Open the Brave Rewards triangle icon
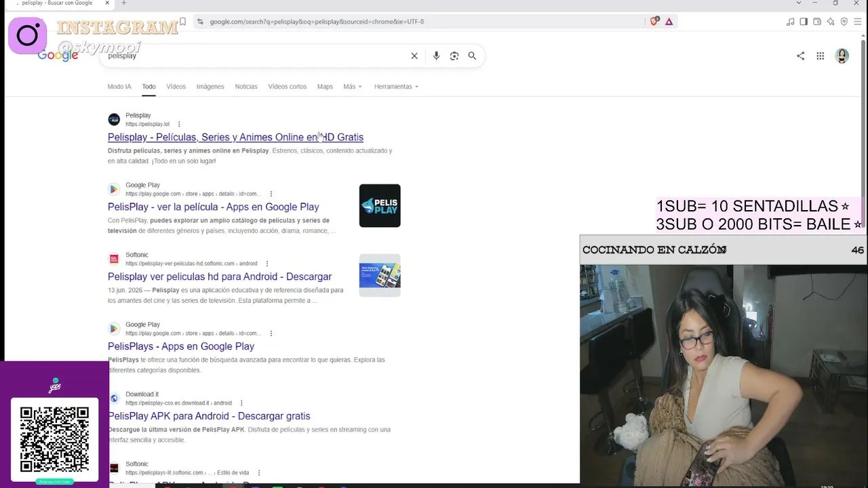The height and width of the screenshot is (488, 868). click(669, 22)
